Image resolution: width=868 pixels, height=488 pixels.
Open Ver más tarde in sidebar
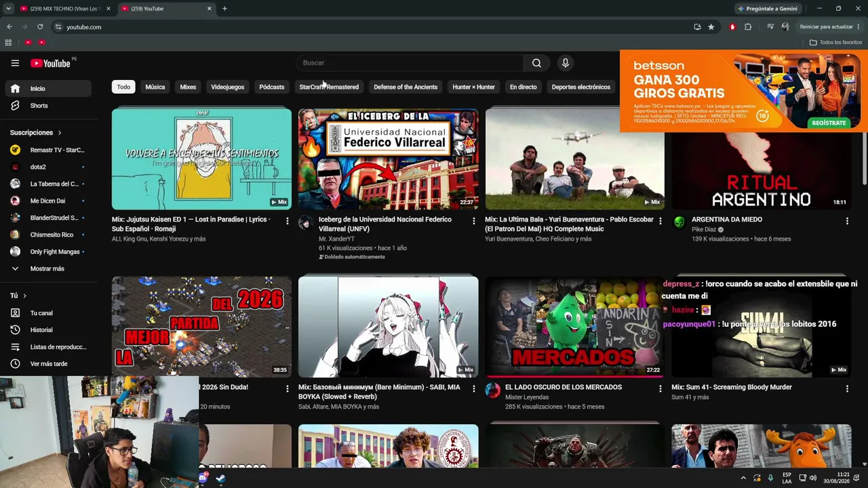coord(48,364)
